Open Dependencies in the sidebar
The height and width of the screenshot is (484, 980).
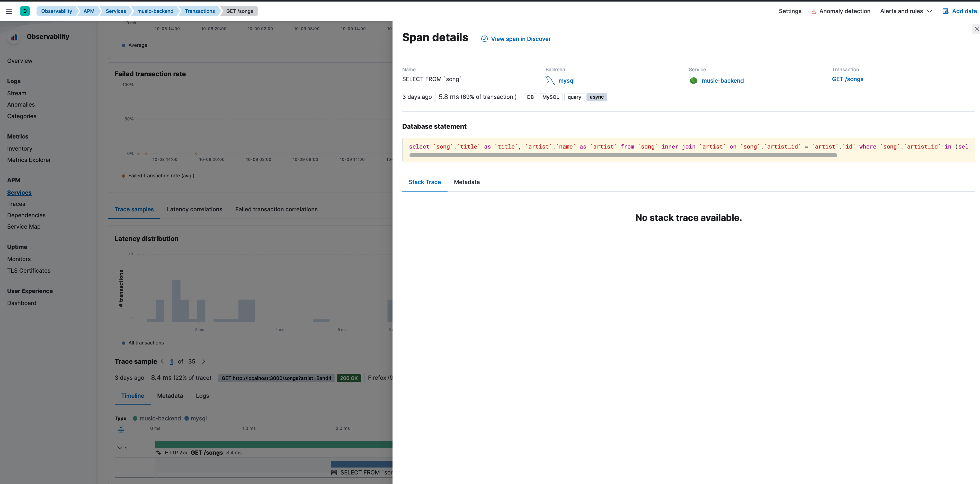[26, 215]
